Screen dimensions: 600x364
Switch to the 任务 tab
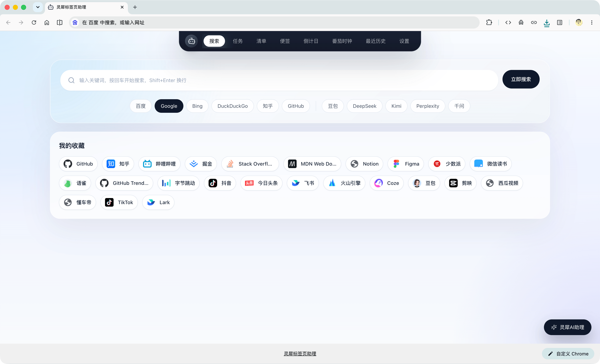pyautogui.click(x=238, y=41)
